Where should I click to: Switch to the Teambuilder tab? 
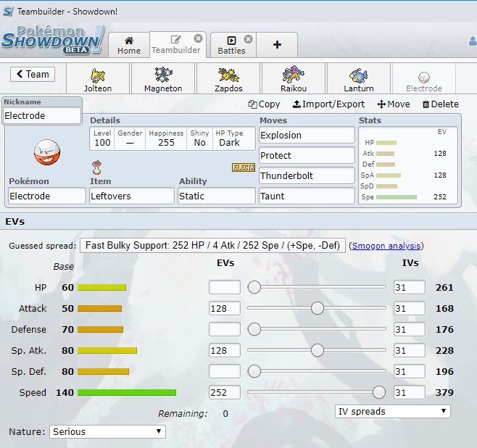point(176,45)
